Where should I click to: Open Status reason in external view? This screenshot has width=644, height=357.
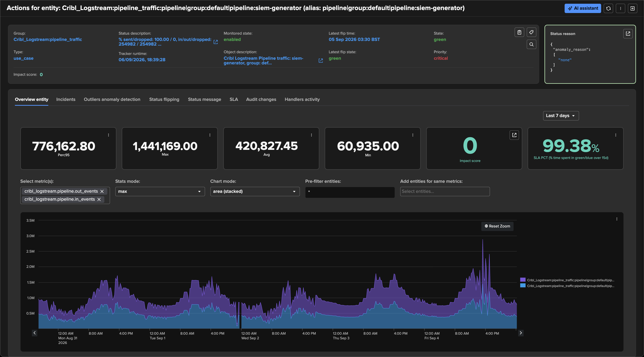tap(628, 34)
